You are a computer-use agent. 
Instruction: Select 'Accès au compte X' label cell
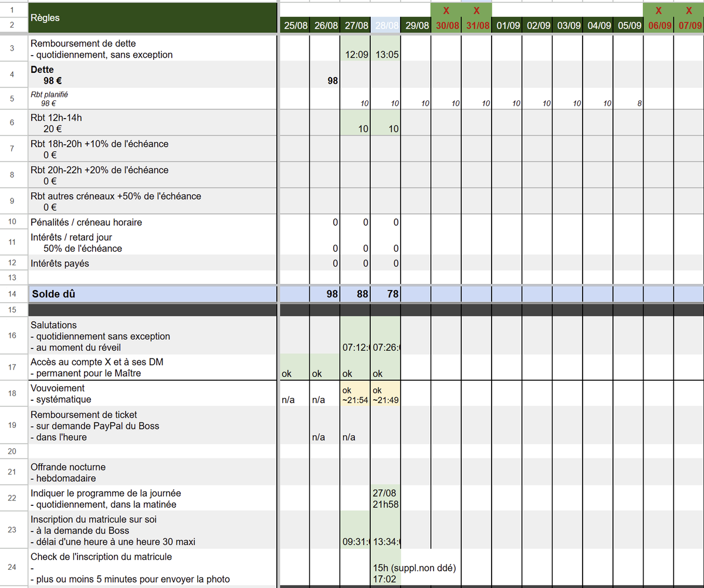tap(153, 367)
